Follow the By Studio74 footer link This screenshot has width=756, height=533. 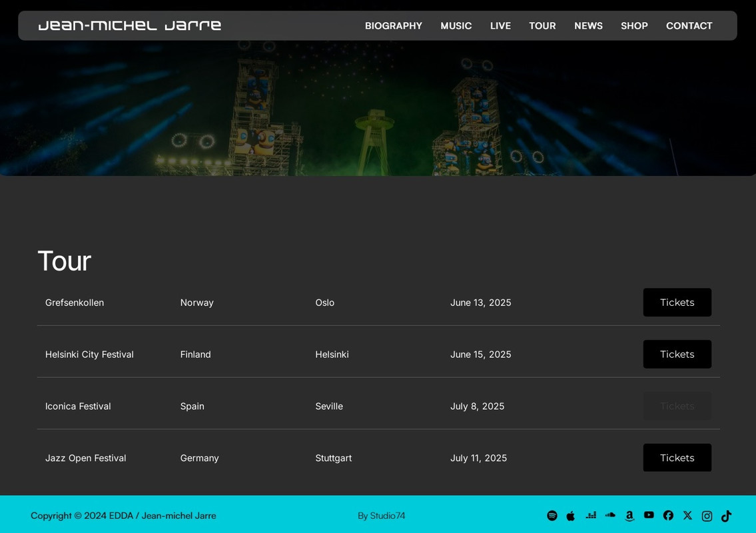tap(382, 516)
